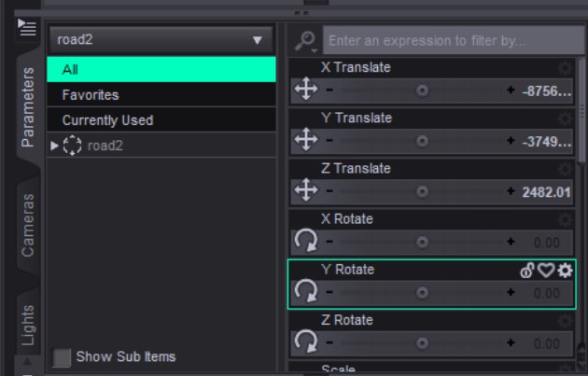The height and width of the screenshot is (376, 588).
Task: Click the Y Rotate value 0.00
Action: 547,294
